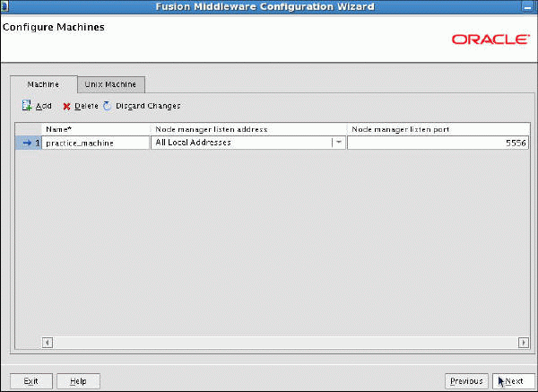Minimize the Configuration Wizard window

pyautogui.click(x=528, y=7)
